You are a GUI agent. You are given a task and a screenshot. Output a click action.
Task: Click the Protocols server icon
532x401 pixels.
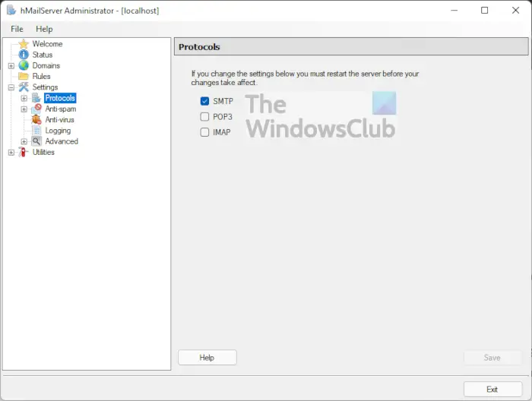(36, 98)
